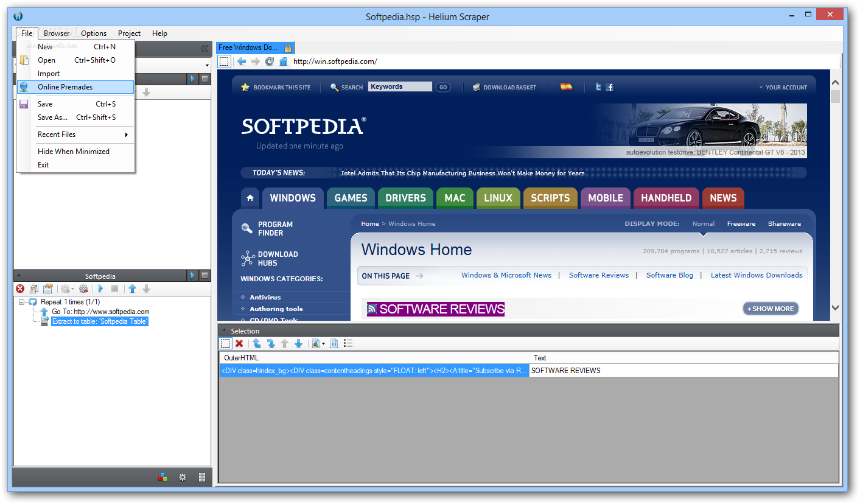Screen dimensions: 860x504
Task: Click the curved down-right blue arrow in Selection toolbar
Action: coord(271,343)
